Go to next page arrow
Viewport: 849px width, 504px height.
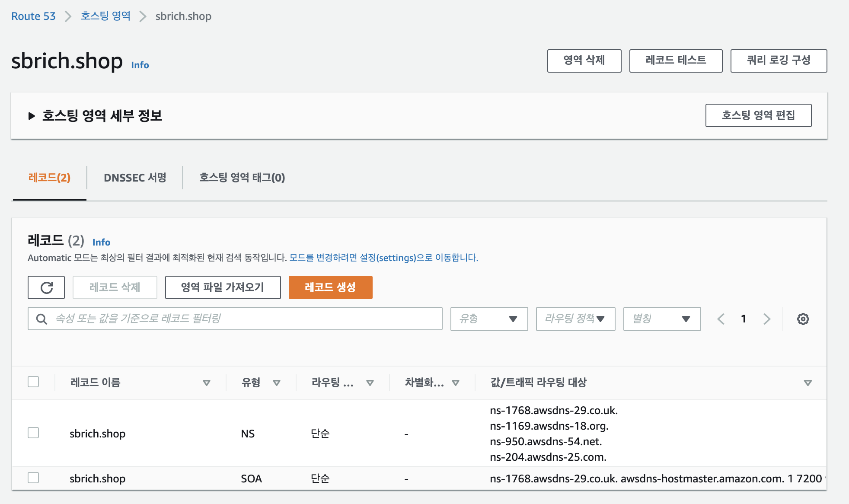[x=767, y=319]
